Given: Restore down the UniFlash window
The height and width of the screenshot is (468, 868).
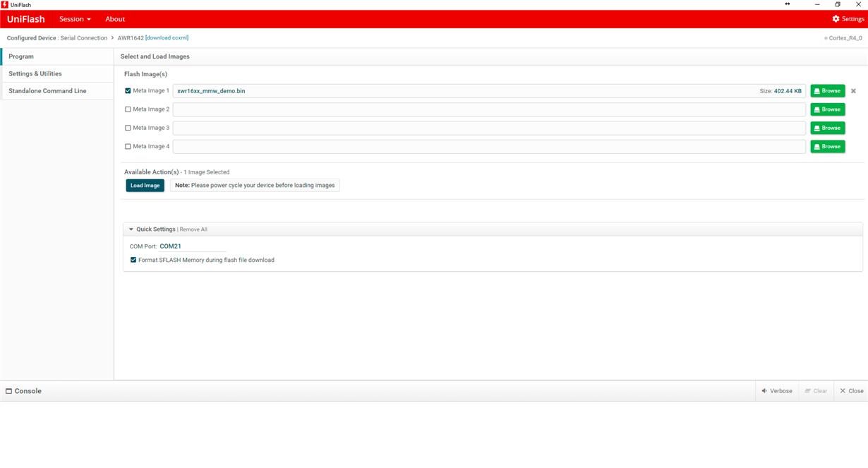Looking at the screenshot, I should [x=838, y=4].
